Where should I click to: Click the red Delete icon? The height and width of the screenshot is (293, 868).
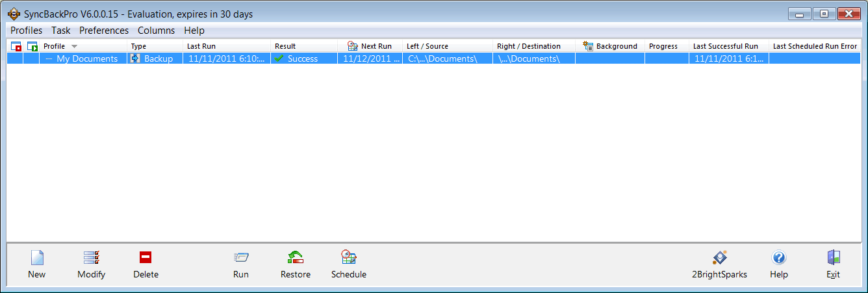point(146,258)
